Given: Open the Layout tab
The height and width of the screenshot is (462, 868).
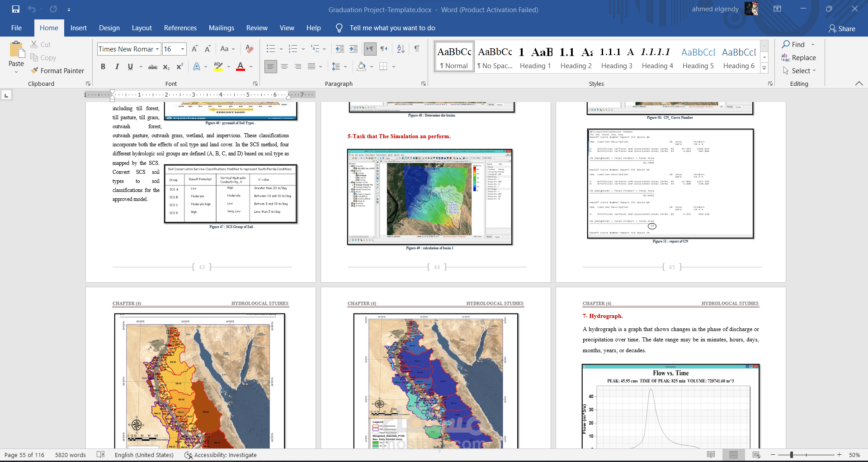Looking at the screenshot, I should coord(142,28).
